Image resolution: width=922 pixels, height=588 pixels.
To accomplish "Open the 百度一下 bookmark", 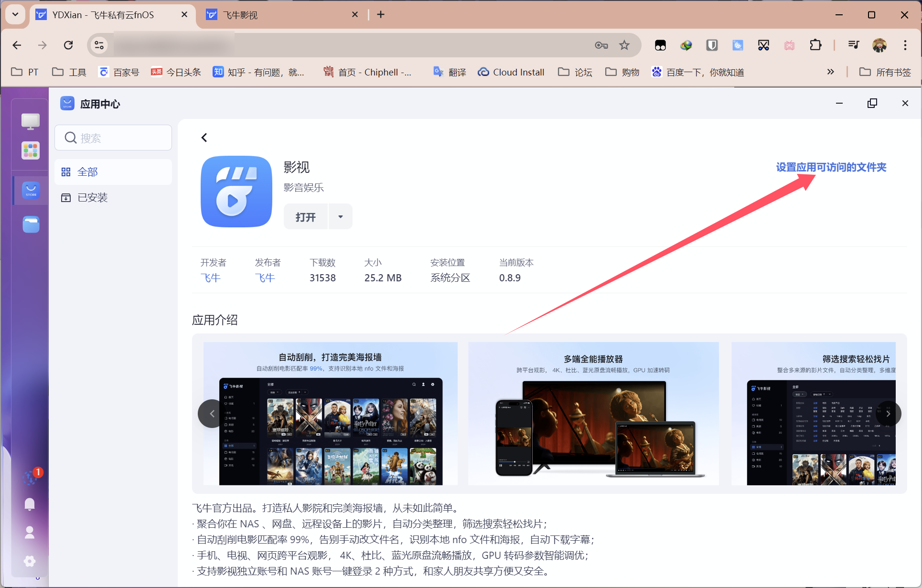I will click(698, 72).
